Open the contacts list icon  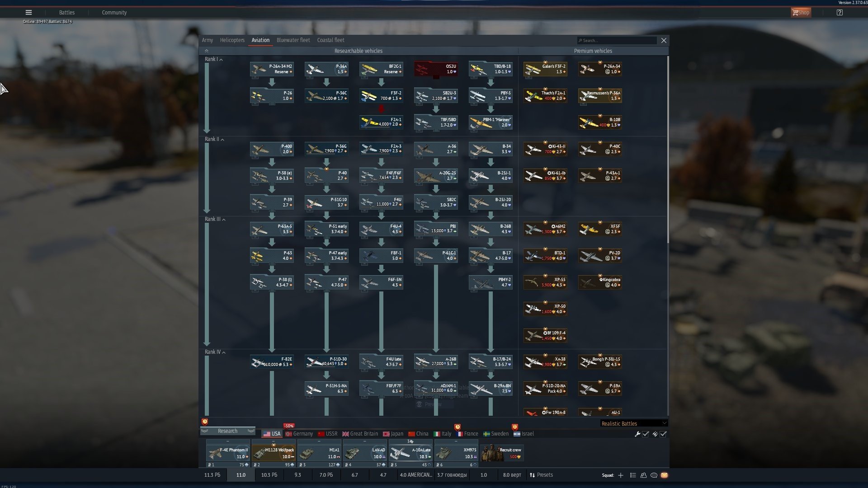click(x=643, y=475)
